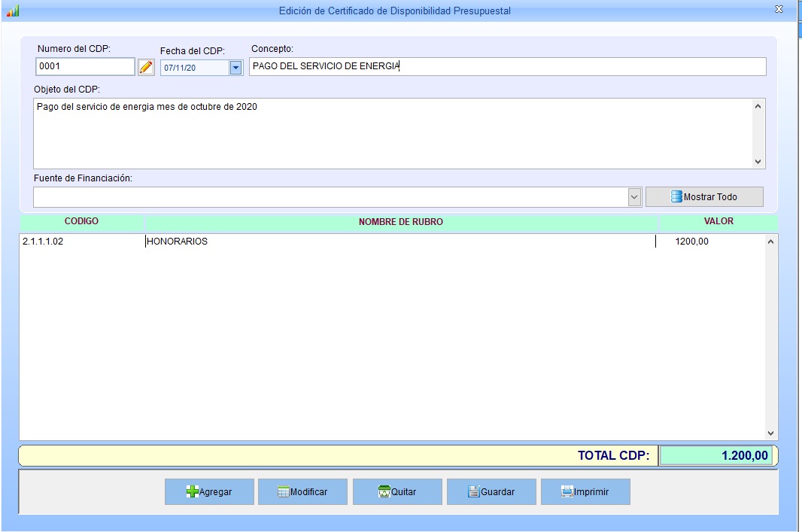
Task: Click in the Objeto del CDP text area
Action: tap(391, 132)
